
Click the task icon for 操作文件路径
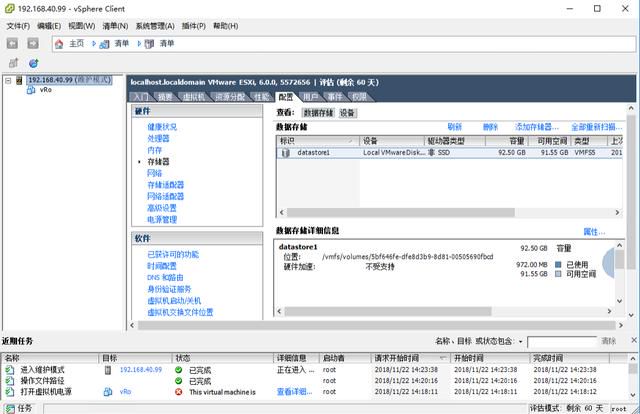(9, 381)
